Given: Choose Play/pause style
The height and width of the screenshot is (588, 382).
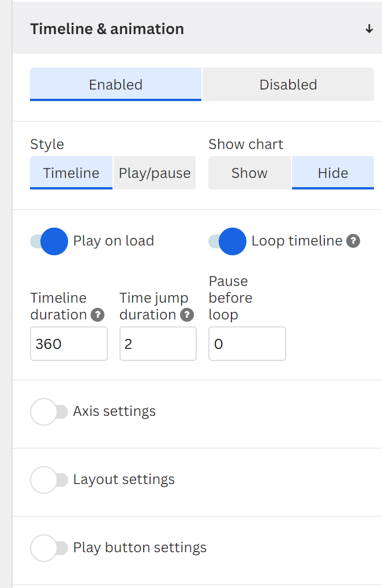Looking at the screenshot, I should point(155,173).
